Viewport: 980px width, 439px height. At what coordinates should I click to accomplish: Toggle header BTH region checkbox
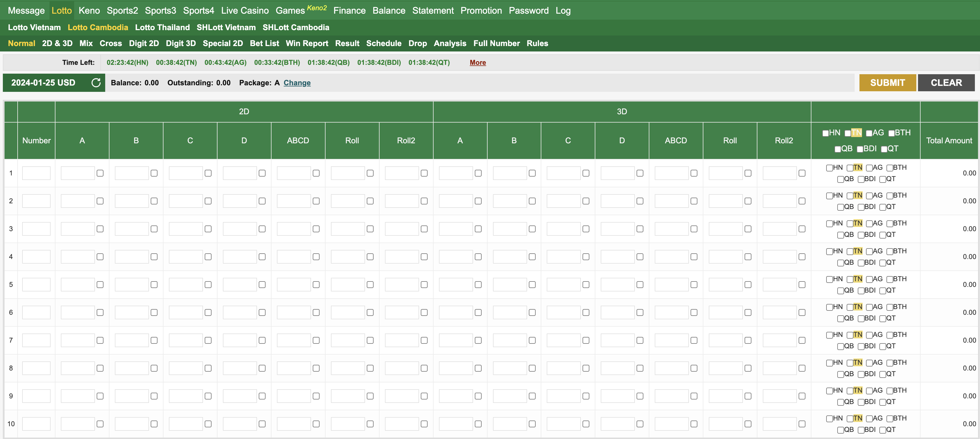[891, 133]
